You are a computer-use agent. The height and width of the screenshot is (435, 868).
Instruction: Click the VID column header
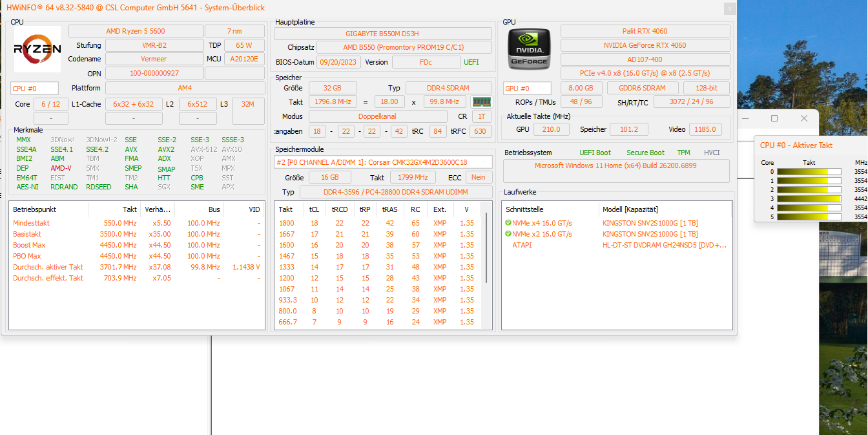243,209
